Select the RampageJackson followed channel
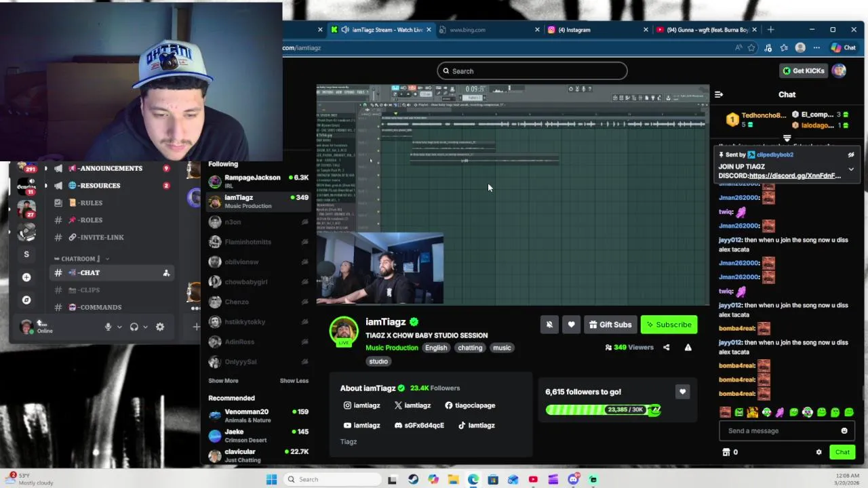 click(258, 181)
